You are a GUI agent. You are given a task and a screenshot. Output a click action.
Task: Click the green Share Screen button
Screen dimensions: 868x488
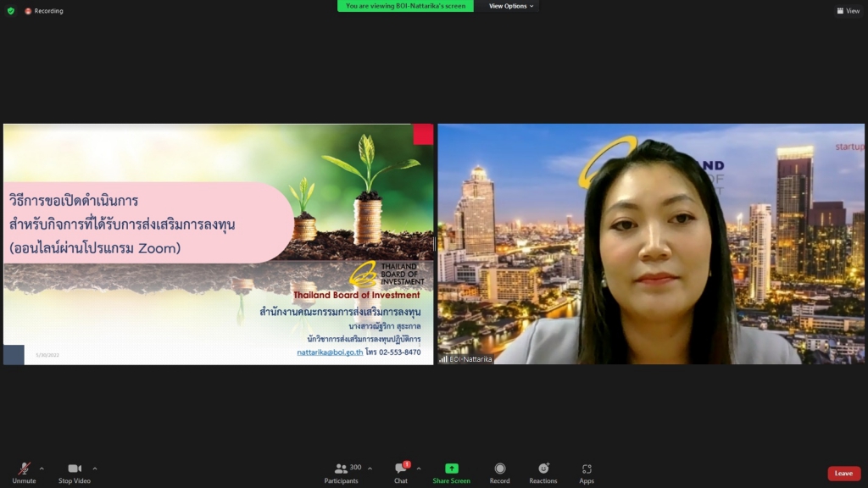[x=451, y=473]
